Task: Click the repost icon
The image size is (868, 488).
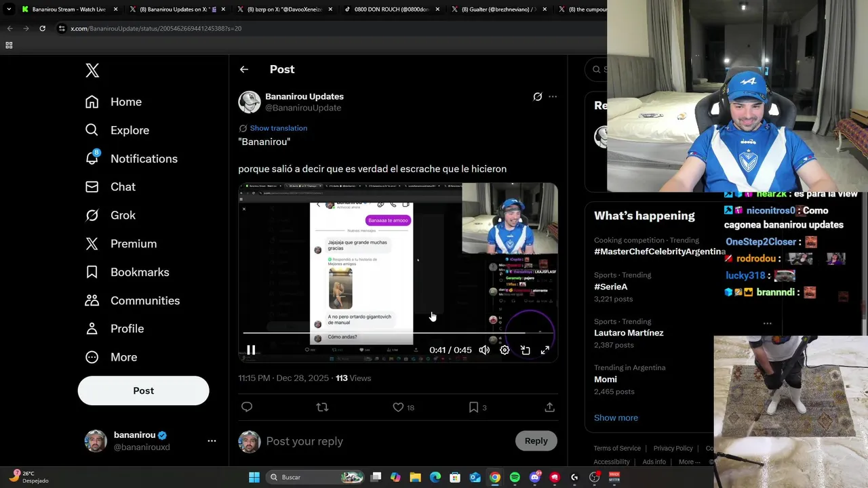Action: [322, 407]
